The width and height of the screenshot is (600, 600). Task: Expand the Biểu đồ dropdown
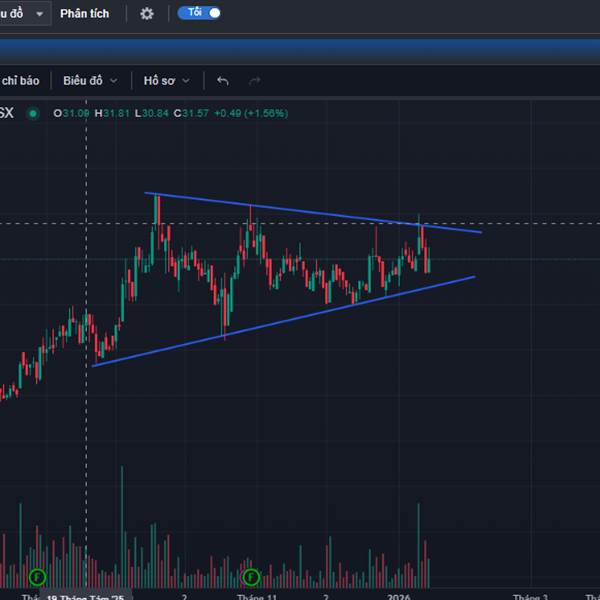tap(90, 81)
